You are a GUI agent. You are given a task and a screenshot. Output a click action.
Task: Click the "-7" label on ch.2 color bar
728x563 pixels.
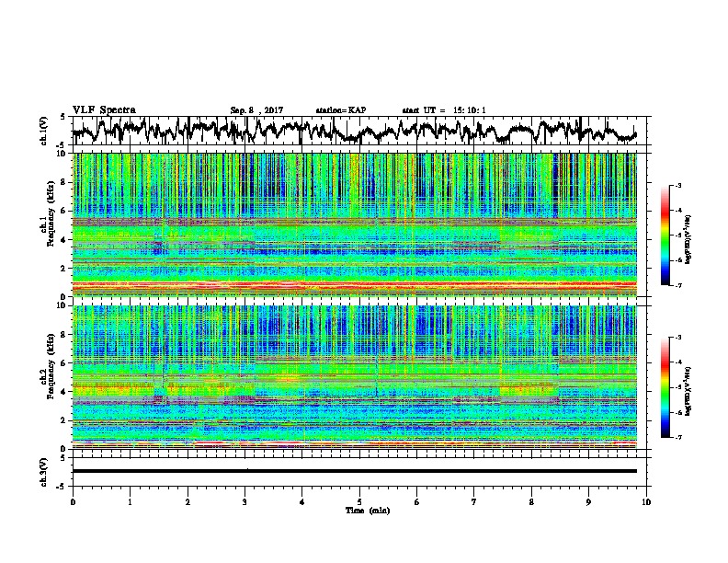[x=678, y=438]
